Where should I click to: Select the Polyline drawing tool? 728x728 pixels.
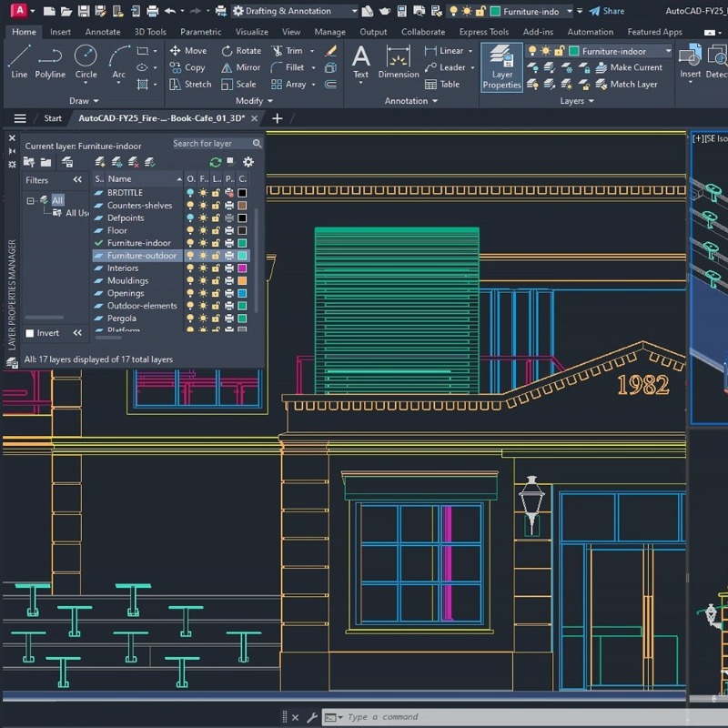[50, 60]
